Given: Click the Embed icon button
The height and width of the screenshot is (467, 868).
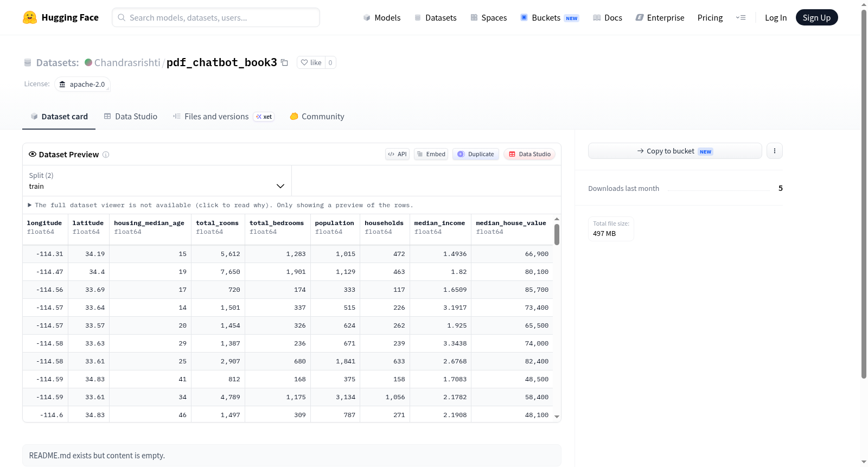Looking at the screenshot, I should click(431, 154).
